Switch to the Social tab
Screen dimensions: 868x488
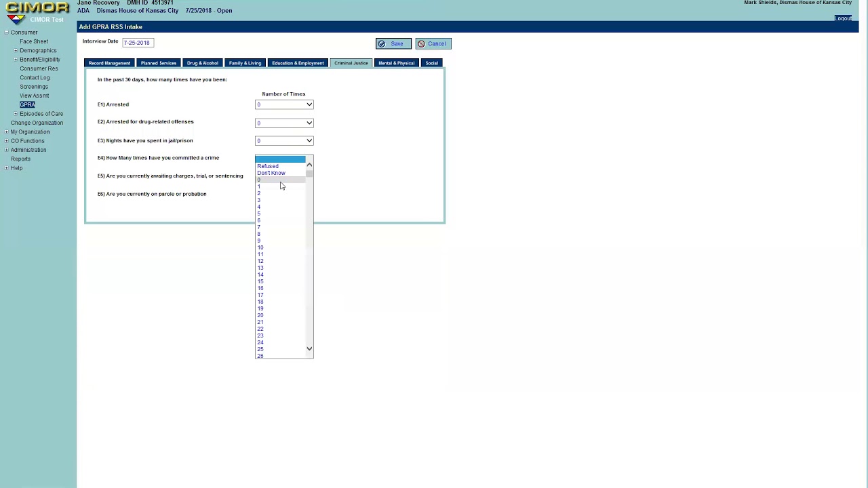(x=431, y=63)
